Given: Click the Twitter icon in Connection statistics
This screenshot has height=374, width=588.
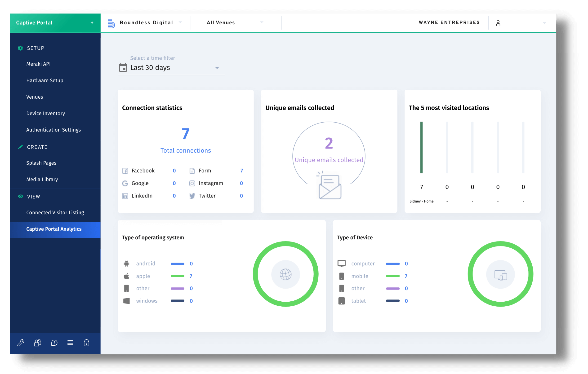Looking at the screenshot, I should (x=192, y=196).
